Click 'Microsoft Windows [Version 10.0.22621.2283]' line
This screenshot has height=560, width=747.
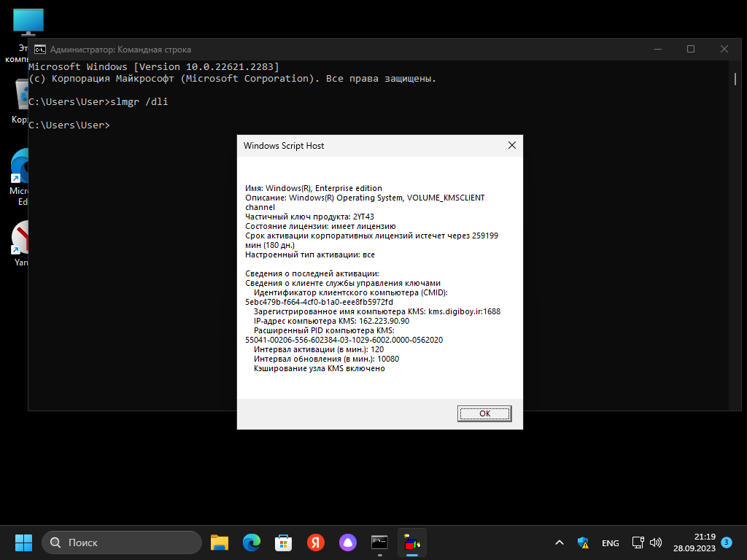tap(154, 66)
